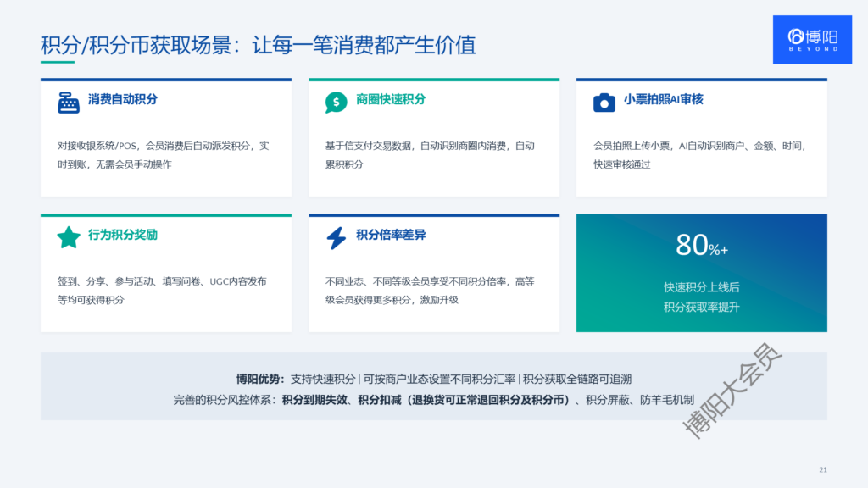Select the 积分倍率差异 heading

click(391, 235)
